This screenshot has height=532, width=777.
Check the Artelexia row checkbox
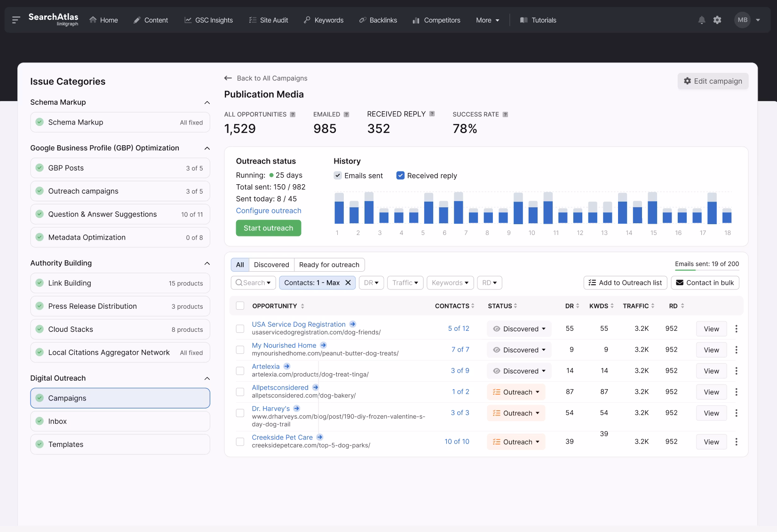pos(240,371)
